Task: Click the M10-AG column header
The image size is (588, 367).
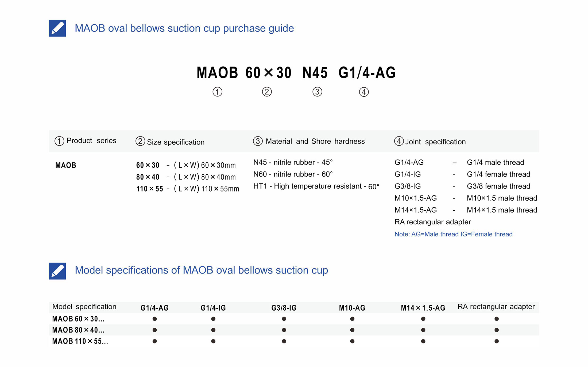Action: pos(352,308)
